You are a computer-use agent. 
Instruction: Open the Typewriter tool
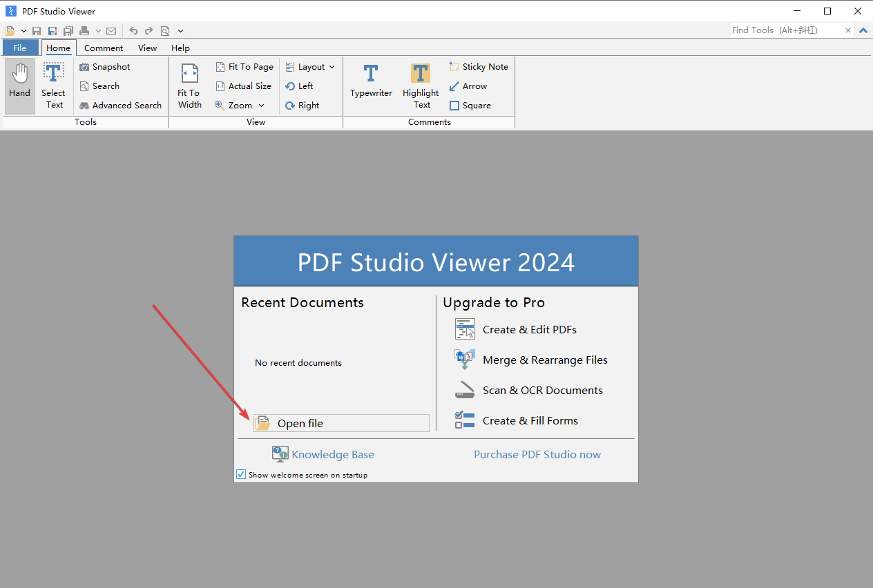click(x=371, y=84)
